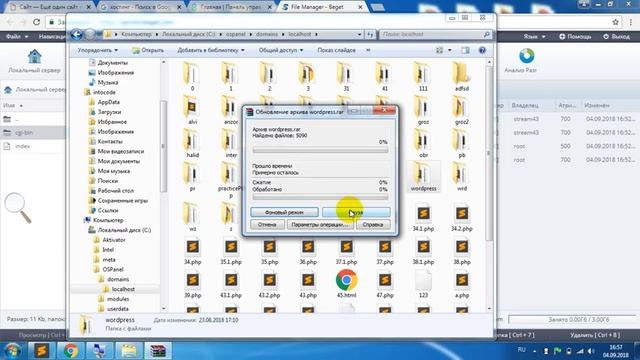The width and height of the screenshot is (640, 360).
Task: Select Локальный диск (C:) in tree
Action: [124, 230]
